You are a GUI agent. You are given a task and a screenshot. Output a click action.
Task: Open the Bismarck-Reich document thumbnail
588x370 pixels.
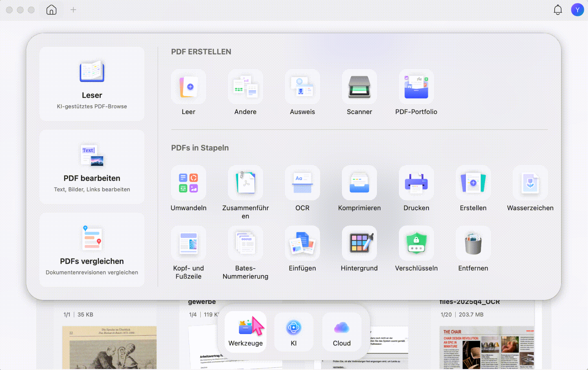(109, 348)
